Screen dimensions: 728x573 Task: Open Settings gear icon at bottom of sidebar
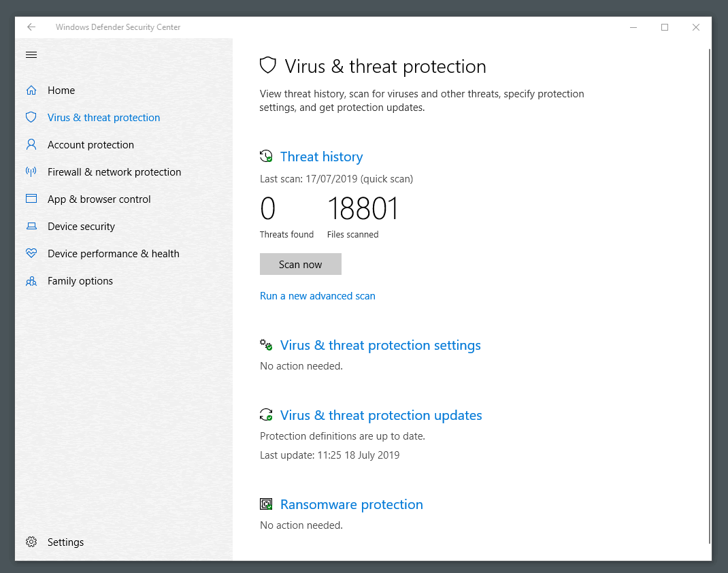31,542
